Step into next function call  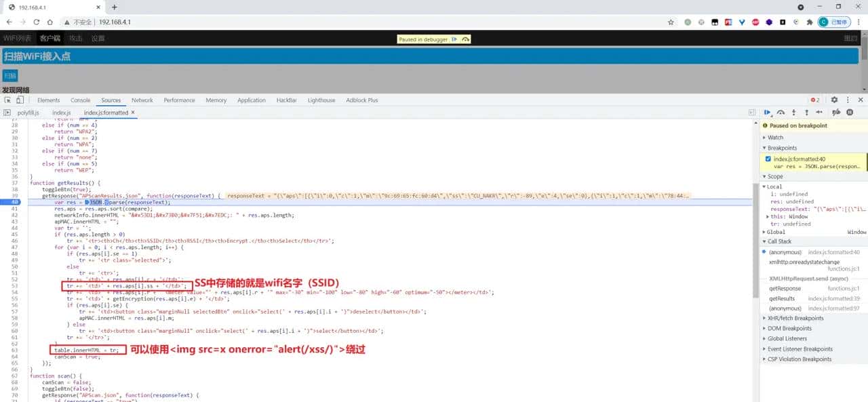point(793,113)
